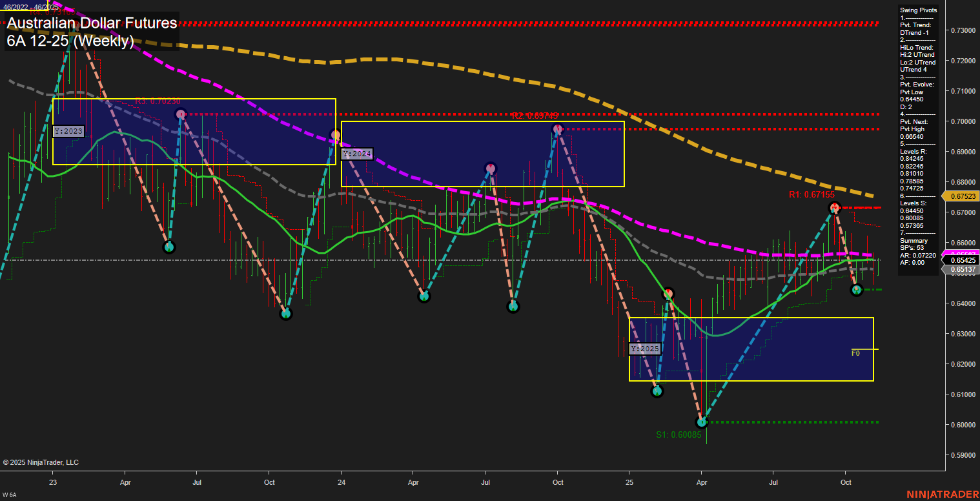Image resolution: width=980 pixels, height=501 pixels.
Task: Click the NINJATRADER logo at bottom right
Action: (943, 495)
